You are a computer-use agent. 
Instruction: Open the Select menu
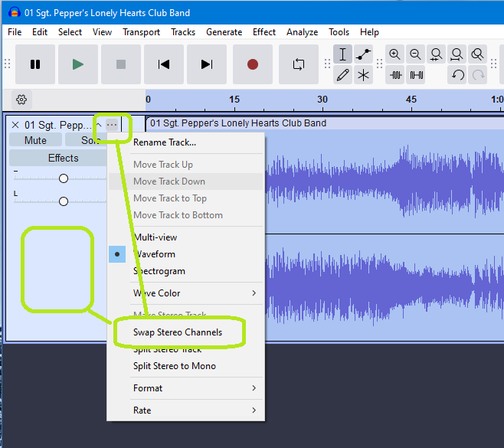70,32
